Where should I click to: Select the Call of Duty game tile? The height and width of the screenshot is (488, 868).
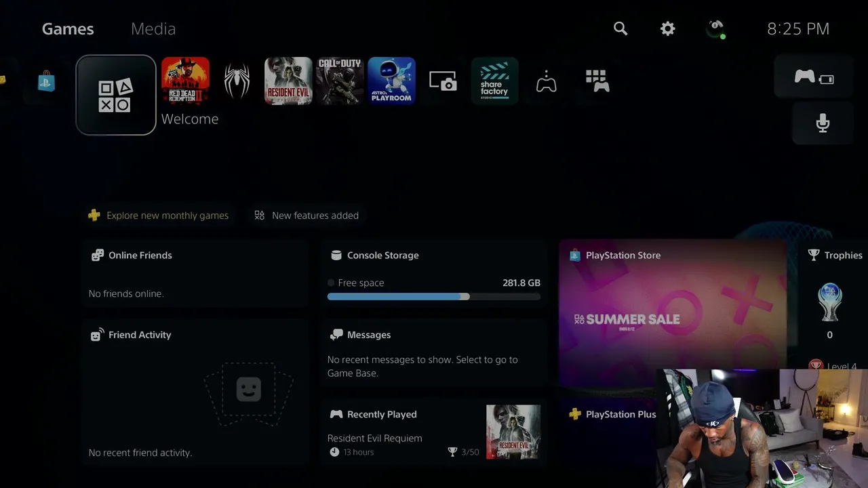(x=340, y=81)
